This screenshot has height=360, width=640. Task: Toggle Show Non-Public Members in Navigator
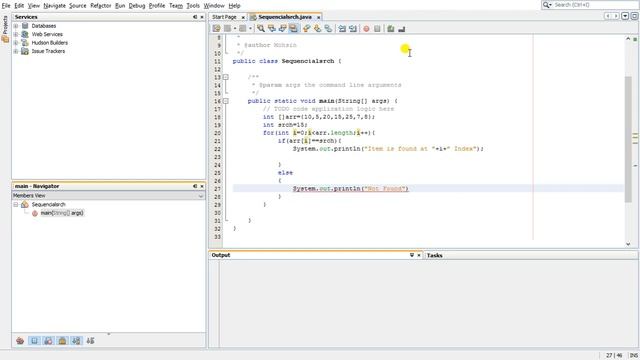click(x=62, y=341)
